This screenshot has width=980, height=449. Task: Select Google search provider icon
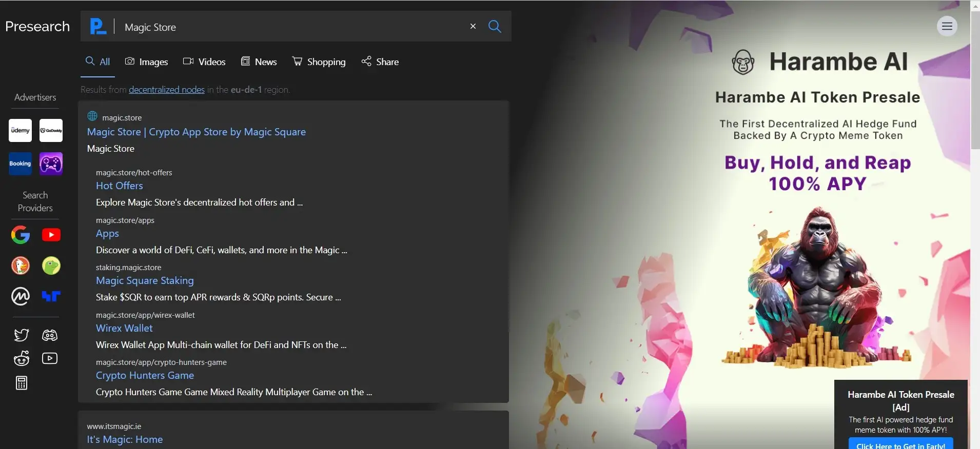click(21, 235)
